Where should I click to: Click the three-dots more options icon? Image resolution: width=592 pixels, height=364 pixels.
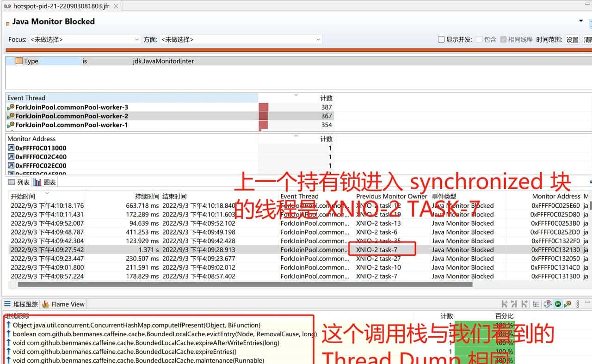pyautogui.click(x=578, y=304)
